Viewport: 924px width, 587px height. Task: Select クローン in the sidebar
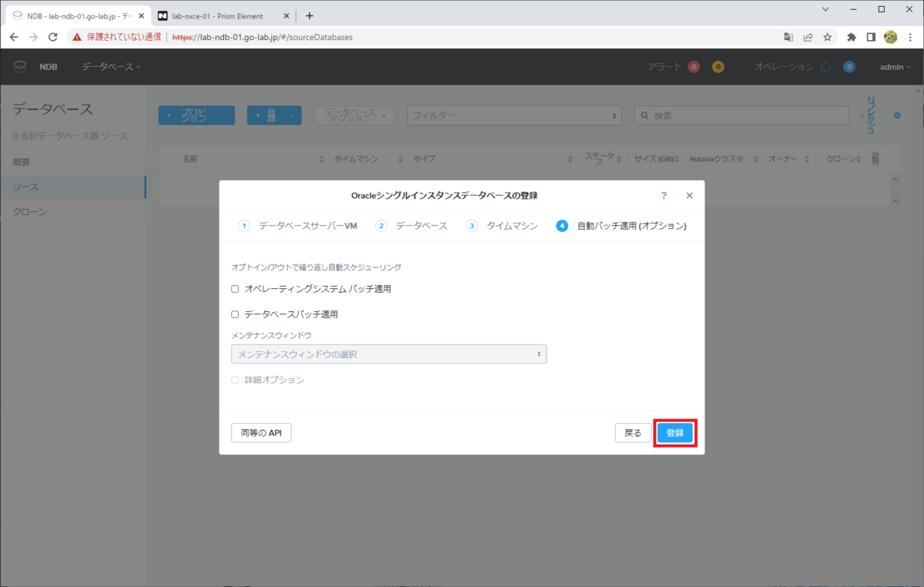(x=73, y=212)
